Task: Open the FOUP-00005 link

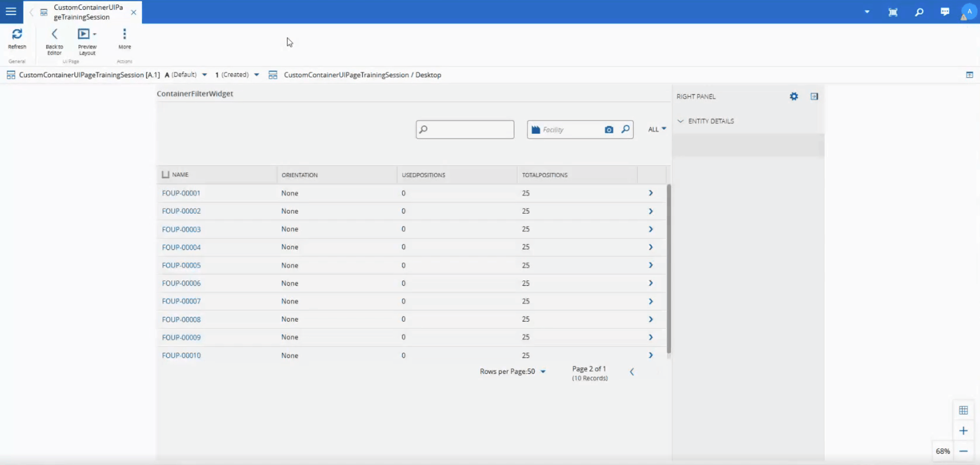Action: coord(181,265)
